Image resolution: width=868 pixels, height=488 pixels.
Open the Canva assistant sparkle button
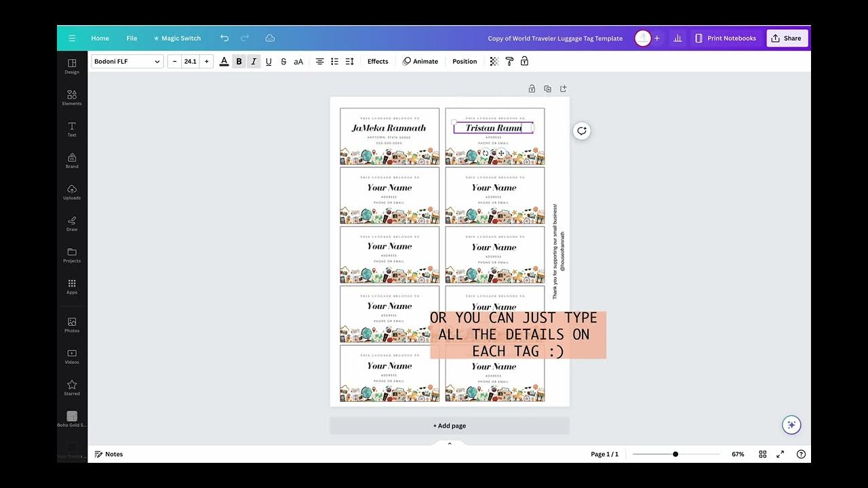click(791, 425)
